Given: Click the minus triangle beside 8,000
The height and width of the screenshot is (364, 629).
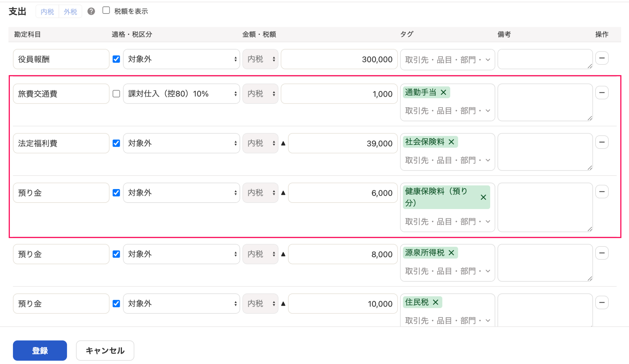Looking at the screenshot, I should (x=283, y=254).
